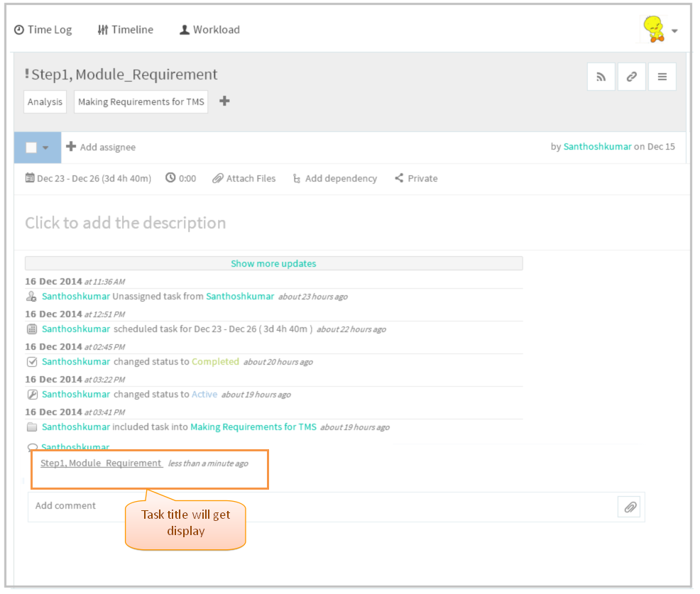Screen dimensions: 700x594
Task: Click the title heading Step1, Module_Requirement
Action: click(x=124, y=74)
